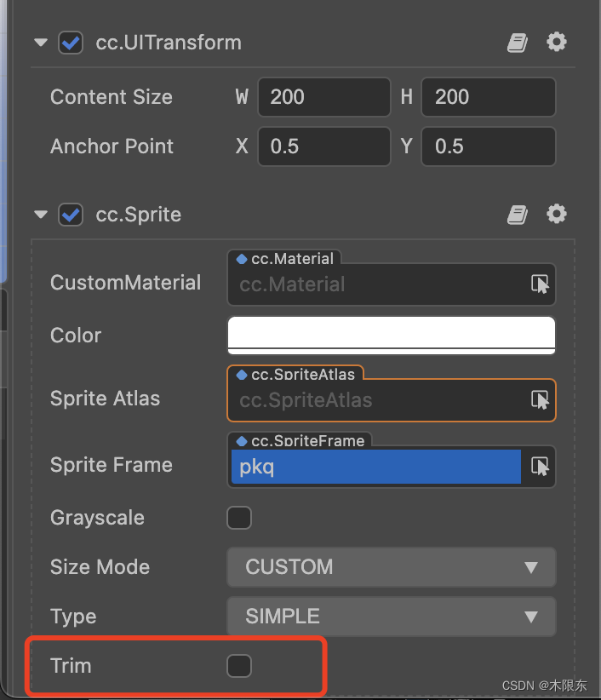This screenshot has height=700, width=601.
Task: Enable the Trim checkbox
Action: pyautogui.click(x=239, y=666)
